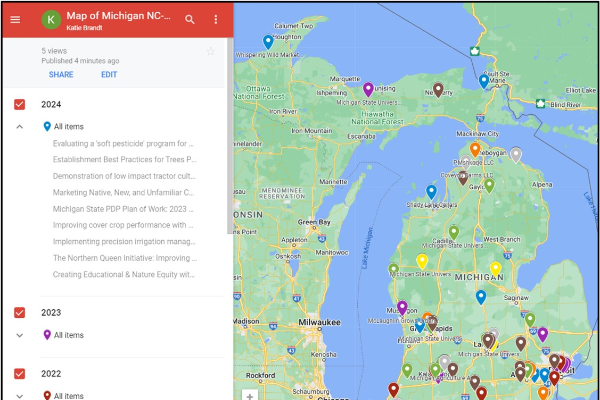Click the 2024 layer title

(51, 104)
